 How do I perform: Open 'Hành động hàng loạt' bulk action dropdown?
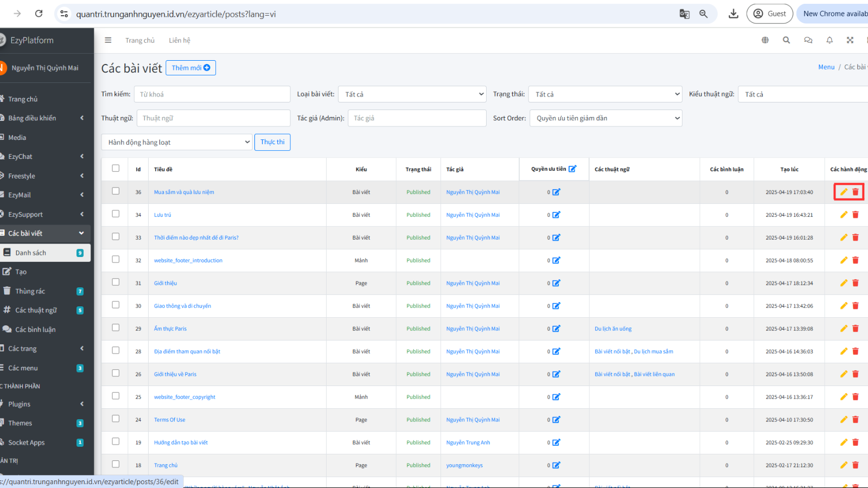coord(177,142)
